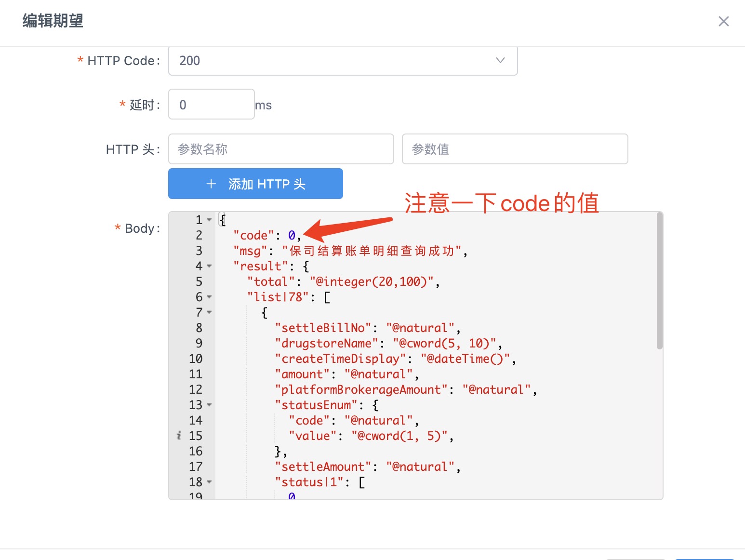Viewport: 745px width, 560px height.
Task: Collapse status|1 array at line 18
Action: pyautogui.click(x=209, y=482)
